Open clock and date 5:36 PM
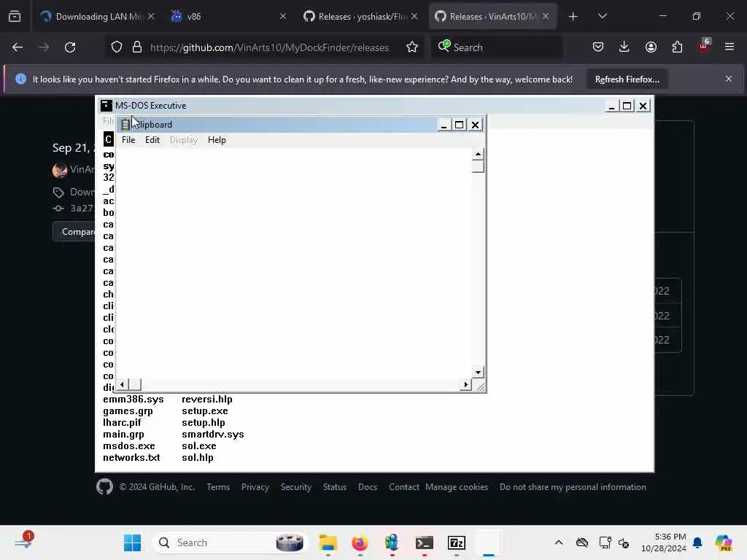 [x=664, y=542]
